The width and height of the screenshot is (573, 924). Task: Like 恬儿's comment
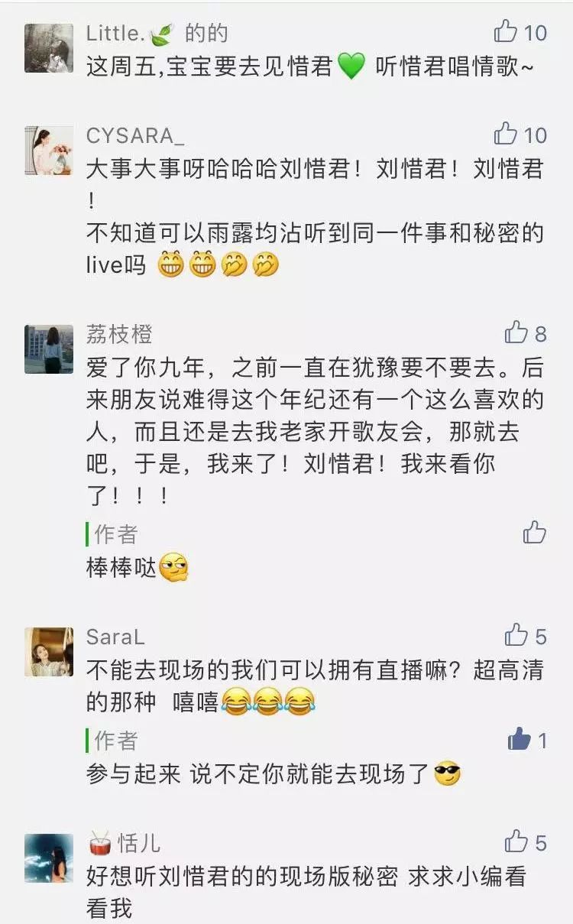[x=516, y=841]
